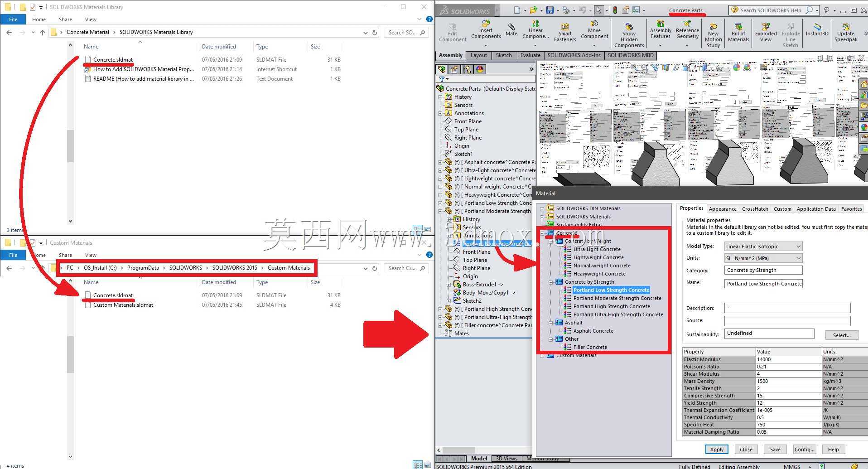Create a New Motion Study

pos(713,35)
